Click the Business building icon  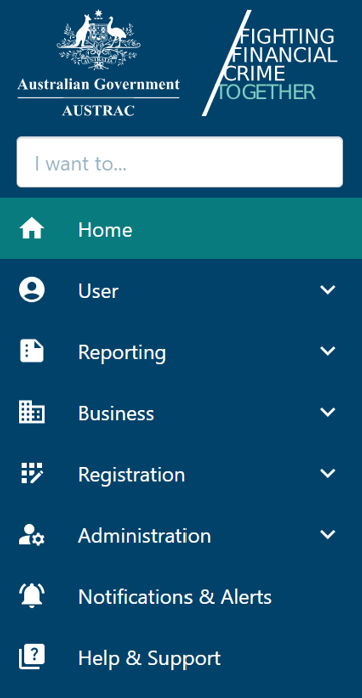(32, 412)
